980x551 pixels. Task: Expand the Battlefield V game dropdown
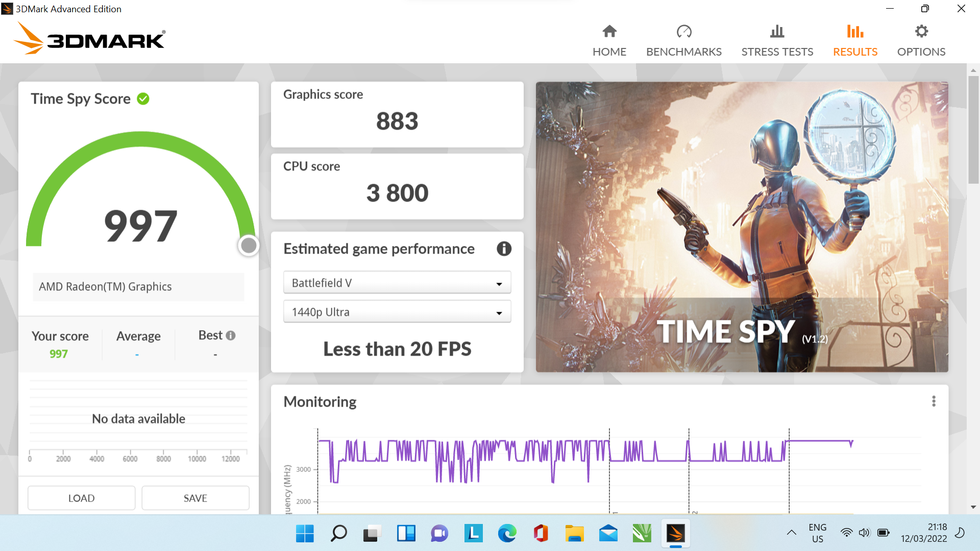(x=397, y=283)
